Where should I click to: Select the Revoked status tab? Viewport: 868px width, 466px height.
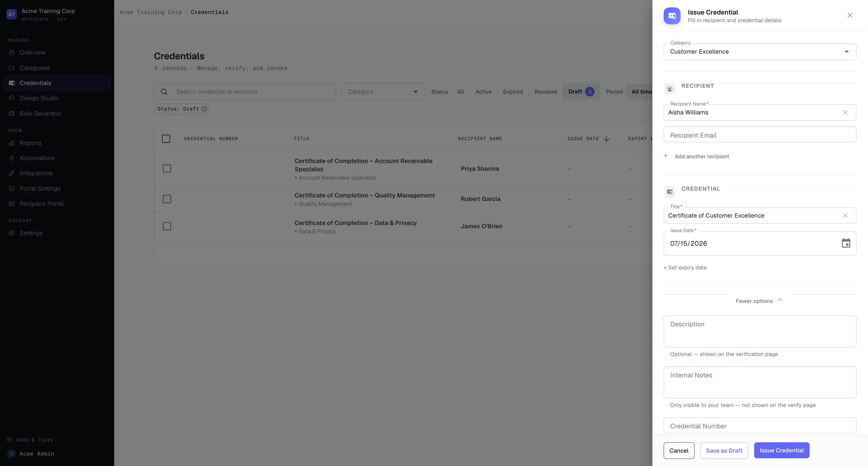[545, 92]
